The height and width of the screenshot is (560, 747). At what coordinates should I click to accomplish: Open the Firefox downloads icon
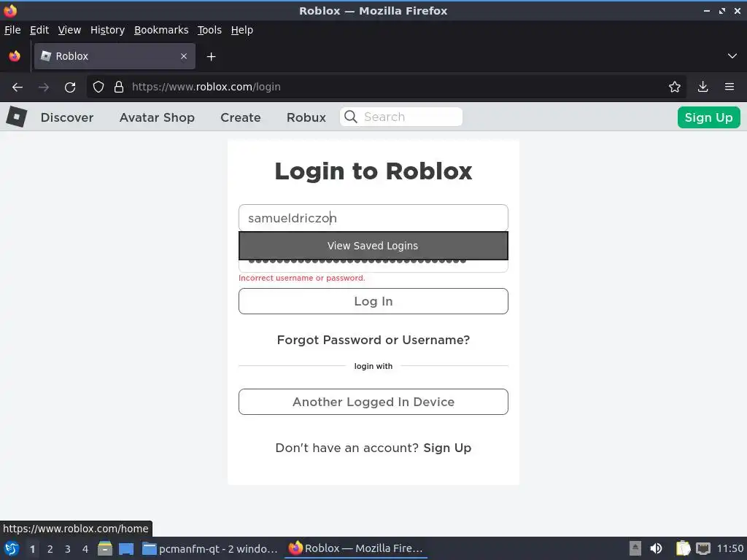[x=703, y=87]
